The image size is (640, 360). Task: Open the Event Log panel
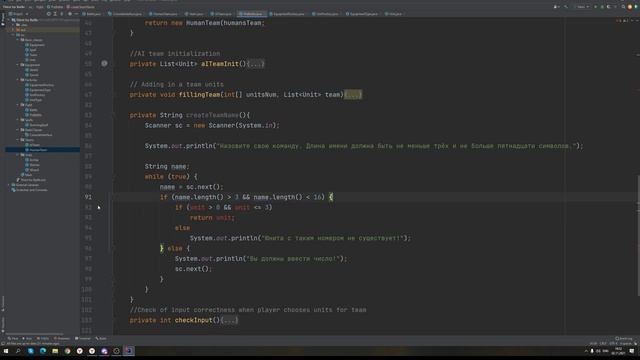click(623, 338)
